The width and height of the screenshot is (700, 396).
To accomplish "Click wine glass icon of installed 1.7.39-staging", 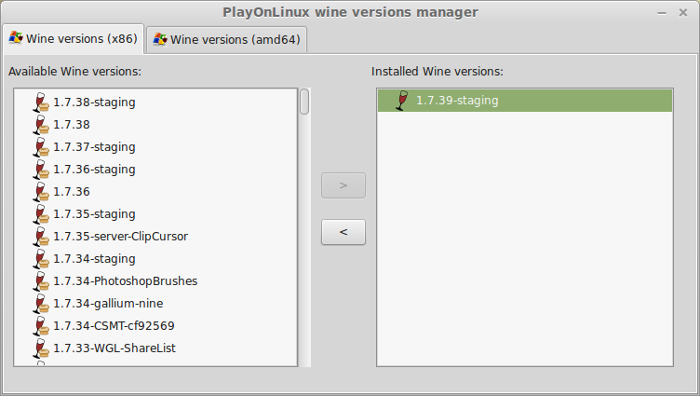I will [402, 100].
